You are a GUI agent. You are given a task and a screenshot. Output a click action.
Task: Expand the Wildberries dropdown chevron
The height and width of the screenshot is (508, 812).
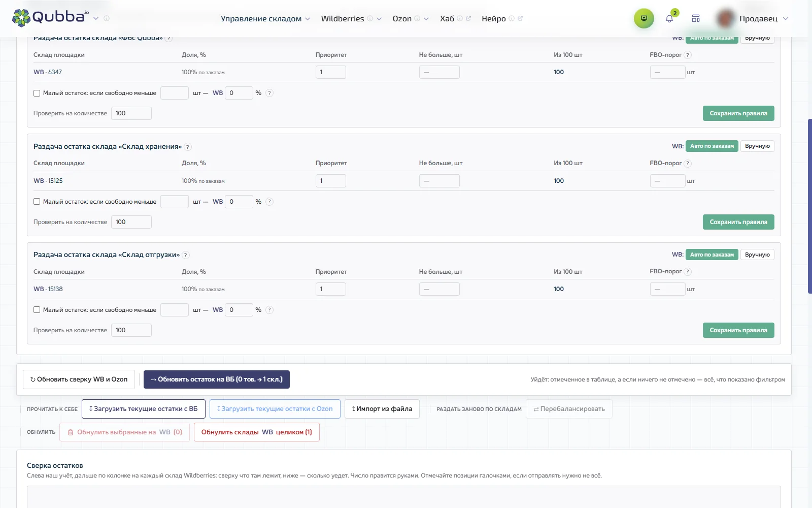pos(379,19)
